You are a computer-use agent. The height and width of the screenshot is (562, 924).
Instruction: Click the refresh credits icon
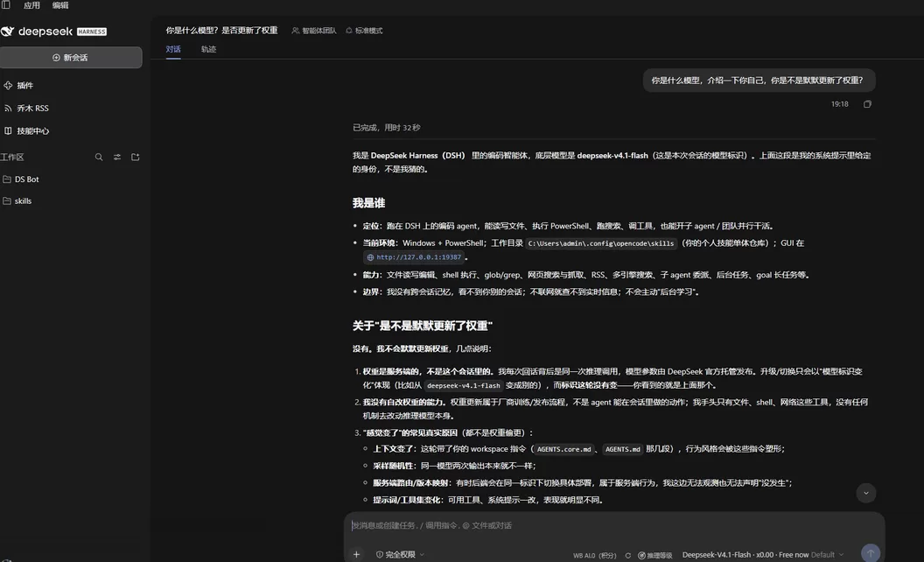point(628,556)
